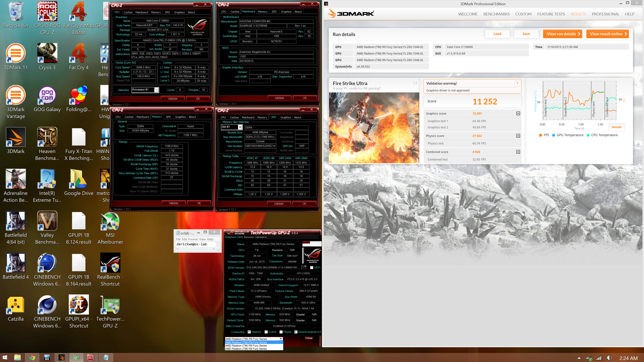Viewport: 644px width, 362px height.
Task: Click the GPU-Z Close button
Action: (x=309, y=338)
